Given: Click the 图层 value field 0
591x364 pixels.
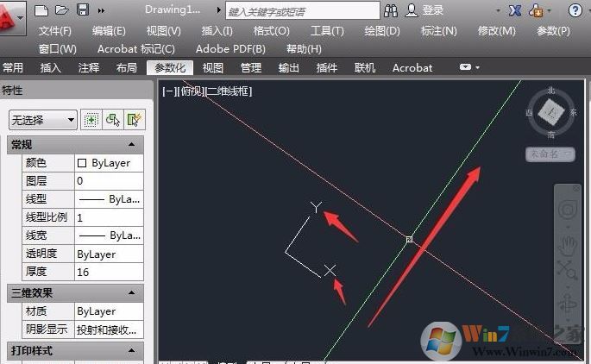Looking at the screenshot, I should (x=109, y=181).
